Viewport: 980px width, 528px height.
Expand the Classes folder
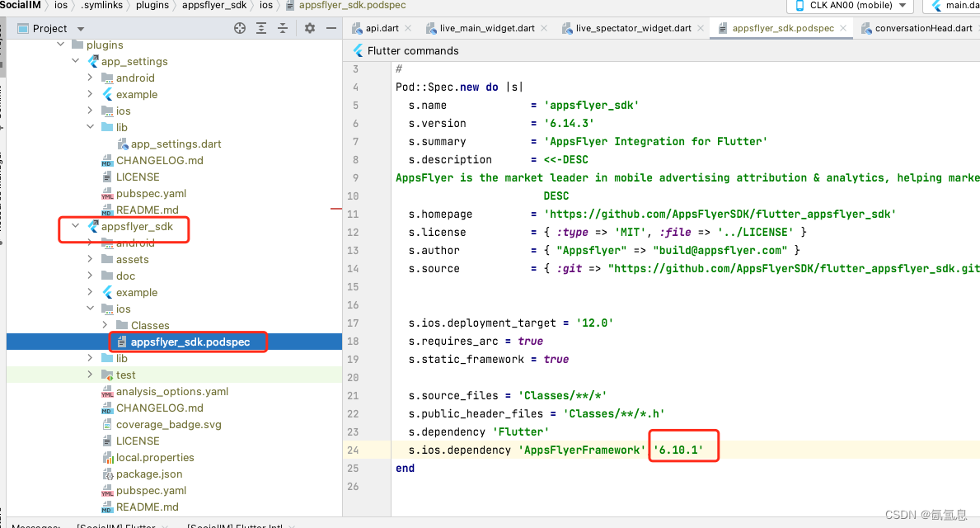[x=105, y=325]
